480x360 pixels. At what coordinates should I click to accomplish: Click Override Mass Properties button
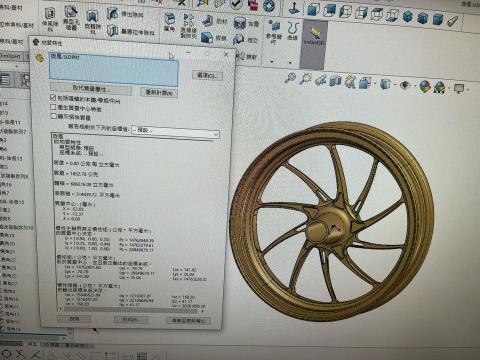point(91,89)
